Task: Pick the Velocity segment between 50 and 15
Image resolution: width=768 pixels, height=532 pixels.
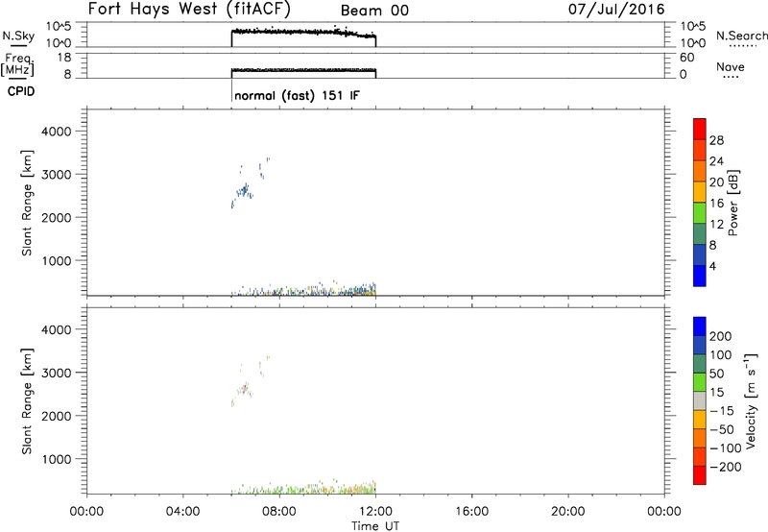Action: click(x=700, y=382)
